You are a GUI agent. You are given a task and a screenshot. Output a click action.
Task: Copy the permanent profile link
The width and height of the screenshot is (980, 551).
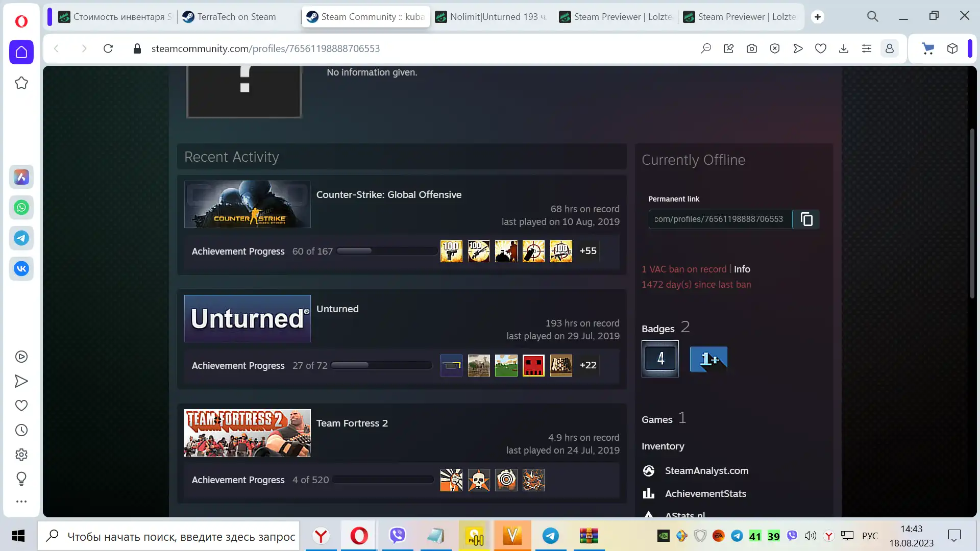tap(806, 219)
